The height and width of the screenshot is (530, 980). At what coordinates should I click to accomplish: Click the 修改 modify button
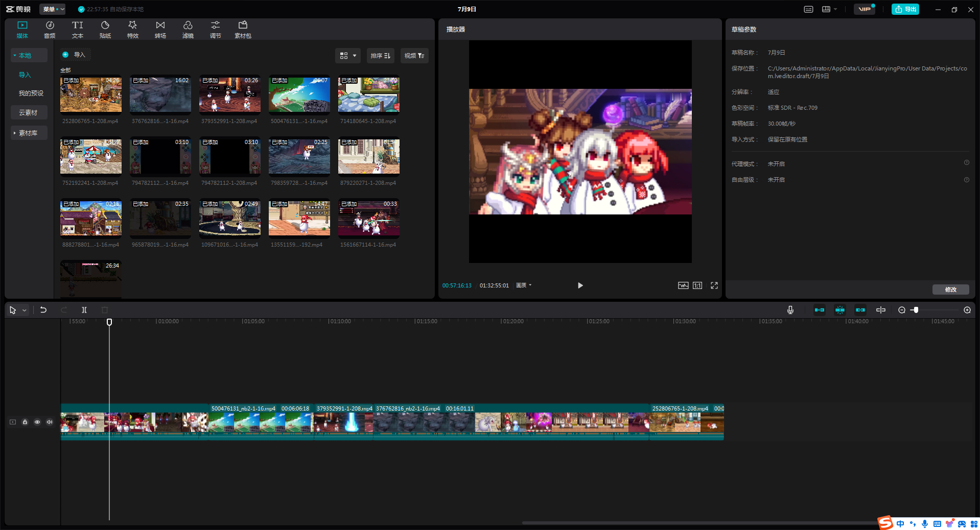click(x=950, y=290)
